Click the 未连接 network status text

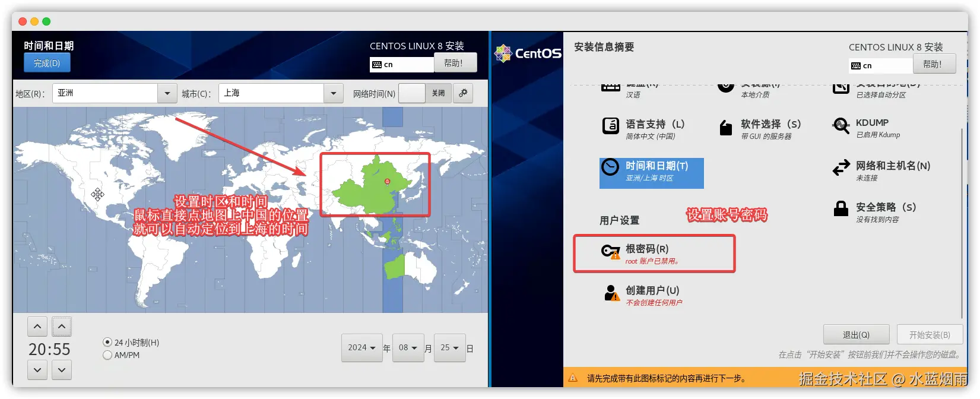[867, 178]
